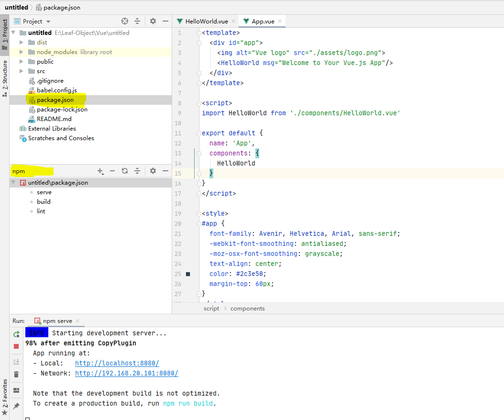The image size is (504, 420).
Task: Rerun the npm serve process
Action: (16, 334)
